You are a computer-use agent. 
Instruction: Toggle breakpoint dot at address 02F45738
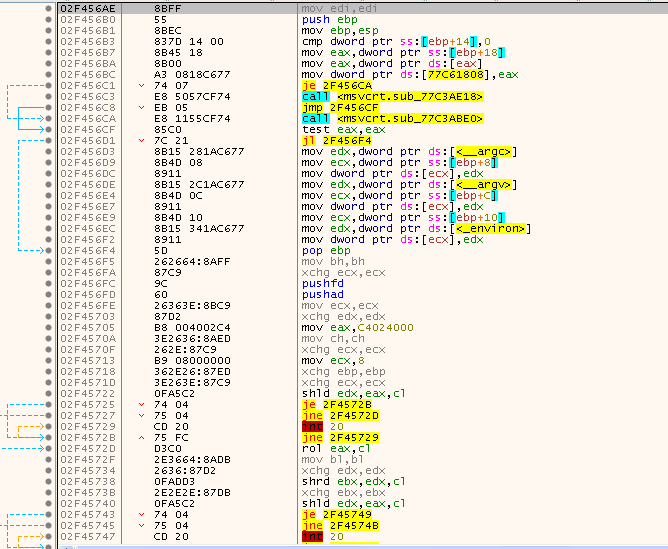[x=49, y=482]
